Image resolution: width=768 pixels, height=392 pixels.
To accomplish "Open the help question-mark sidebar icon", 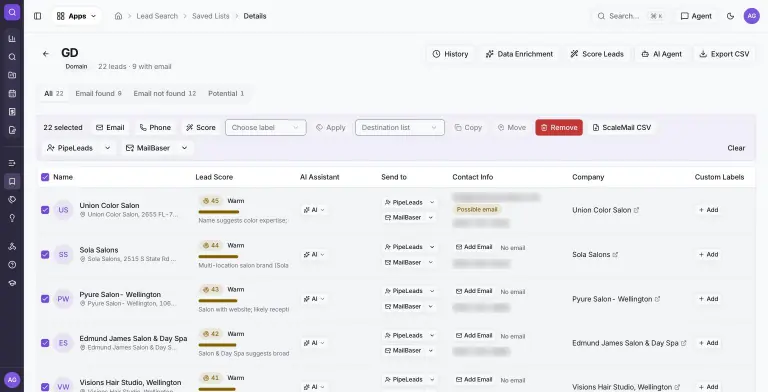I will point(12,265).
